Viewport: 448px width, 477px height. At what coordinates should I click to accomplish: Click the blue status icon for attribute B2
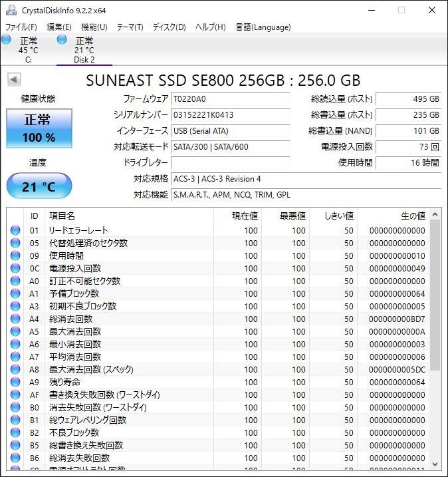(x=15, y=432)
